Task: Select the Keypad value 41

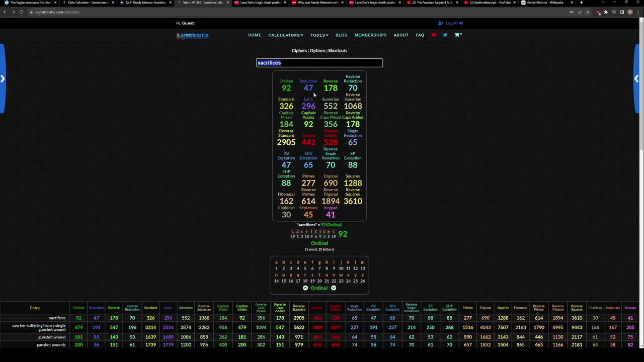Action: [331, 215]
